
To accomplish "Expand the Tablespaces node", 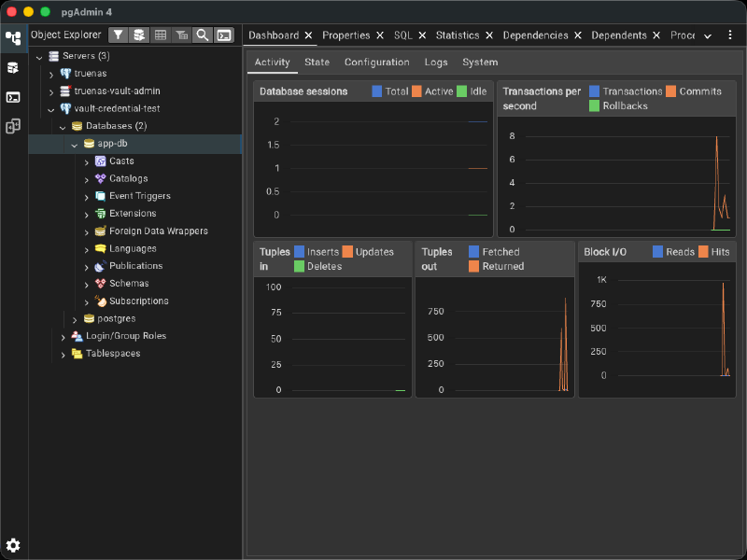I will coord(63,355).
